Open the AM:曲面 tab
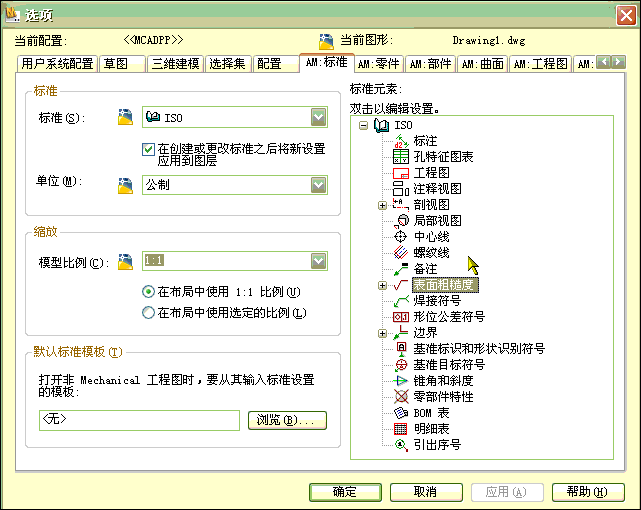This screenshot has width=641, height=510. pyautogui.click(x=482, y=64)
